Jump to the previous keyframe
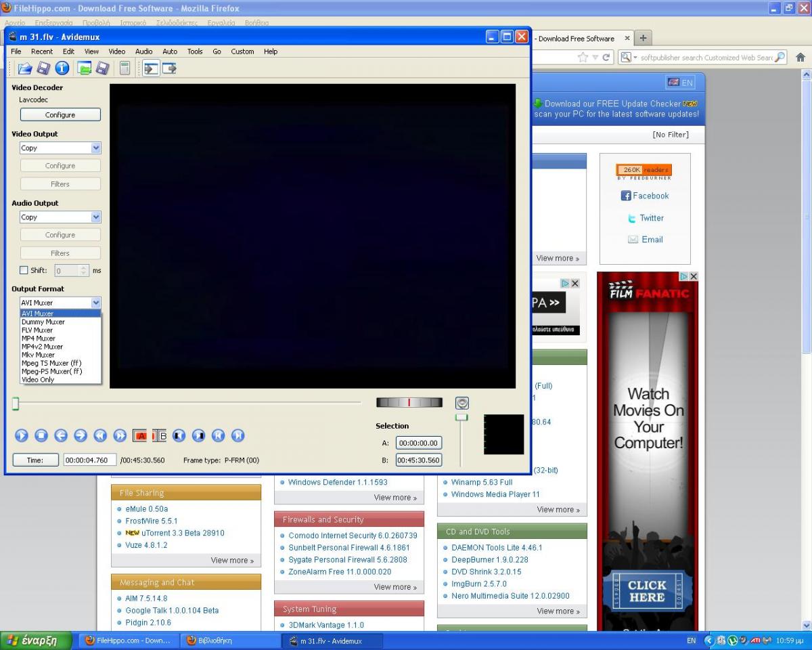812x650 pixels. click(x=100, y=435)
